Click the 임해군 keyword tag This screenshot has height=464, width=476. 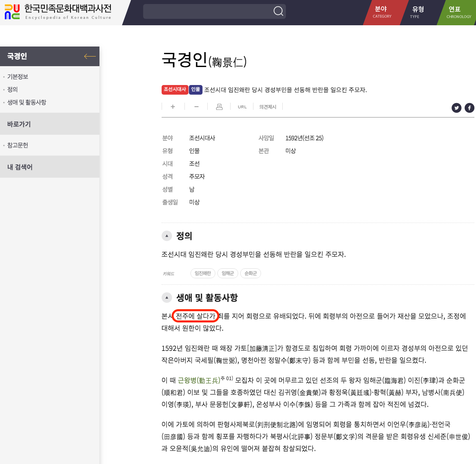[x=228, y=273]
